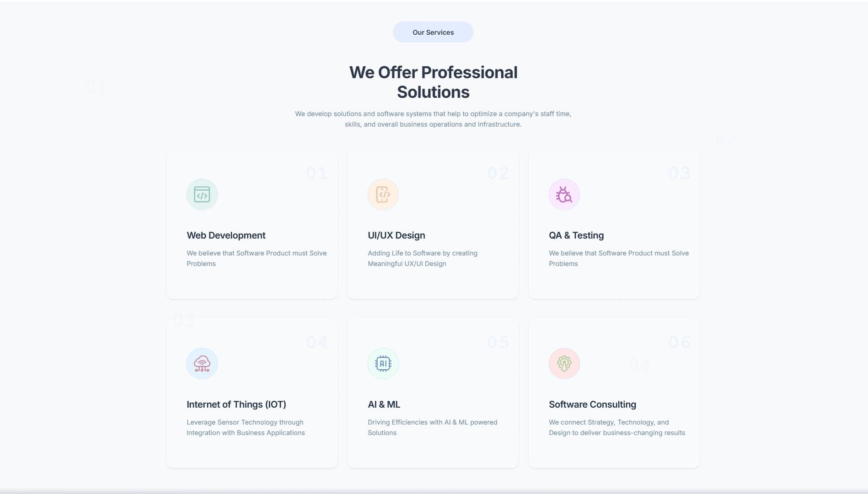Select the QA & Testing heading
The height and width of the screenshot is (494, 868).
click(576, 235)
